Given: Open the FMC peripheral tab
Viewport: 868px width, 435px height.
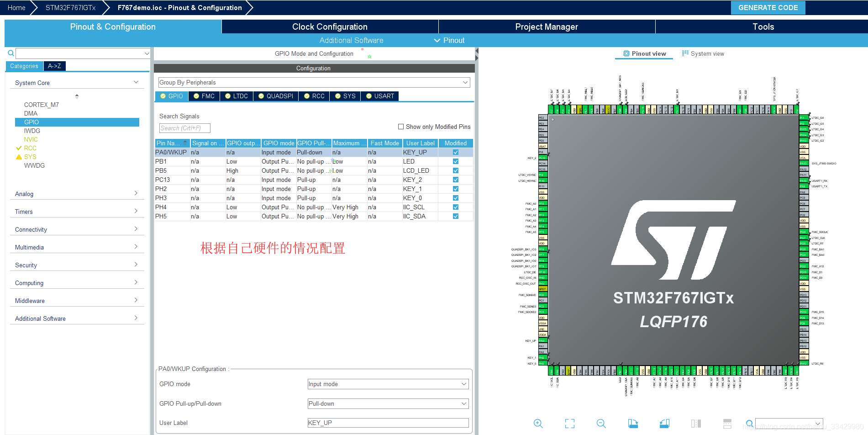Looking at the screenshot, I should (204, 96).
